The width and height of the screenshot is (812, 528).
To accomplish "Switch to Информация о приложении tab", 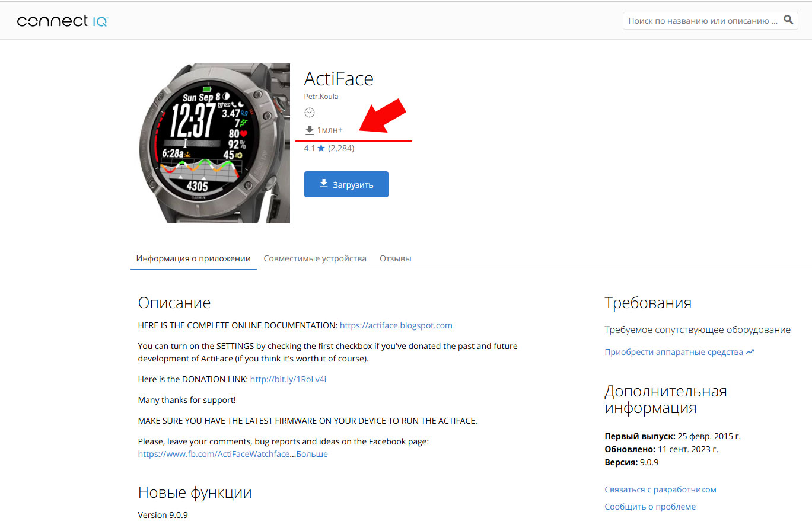I will tap(193, 258).
